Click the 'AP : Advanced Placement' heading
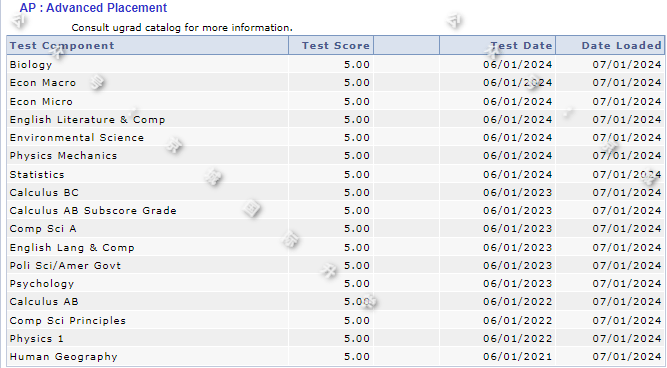The image size is (667, 368). (93, 8)
